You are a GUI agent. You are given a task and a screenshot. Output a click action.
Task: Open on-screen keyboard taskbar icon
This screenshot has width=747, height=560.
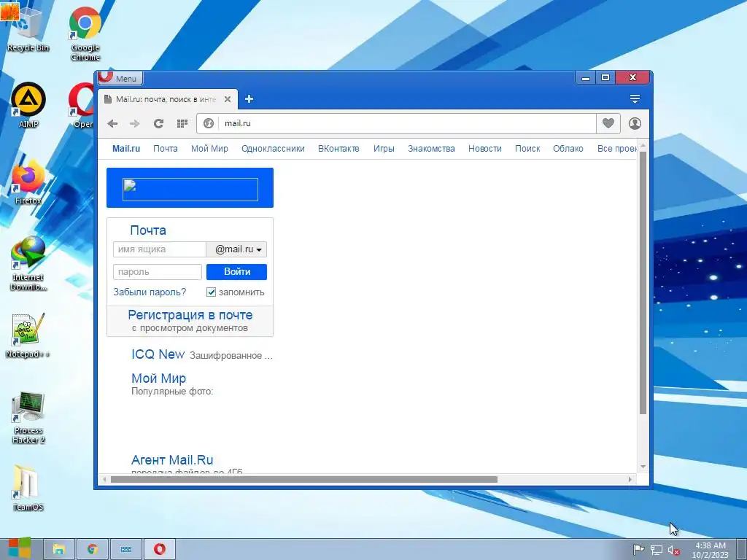(x=125, y=549)
